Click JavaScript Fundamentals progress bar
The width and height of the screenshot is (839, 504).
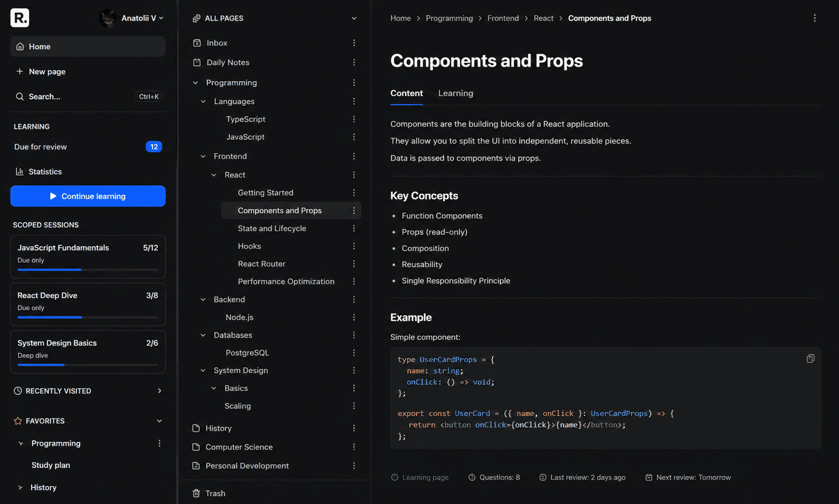88,270
